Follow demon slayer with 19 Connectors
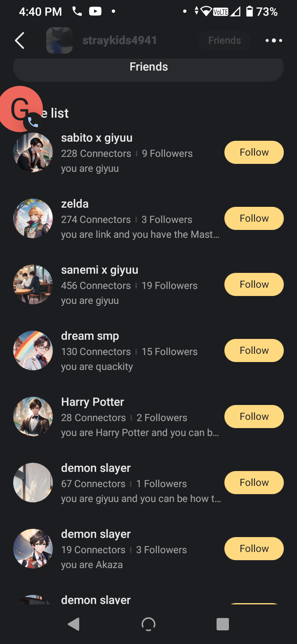The width and height of the screenshot is (297, 644). 254,549
